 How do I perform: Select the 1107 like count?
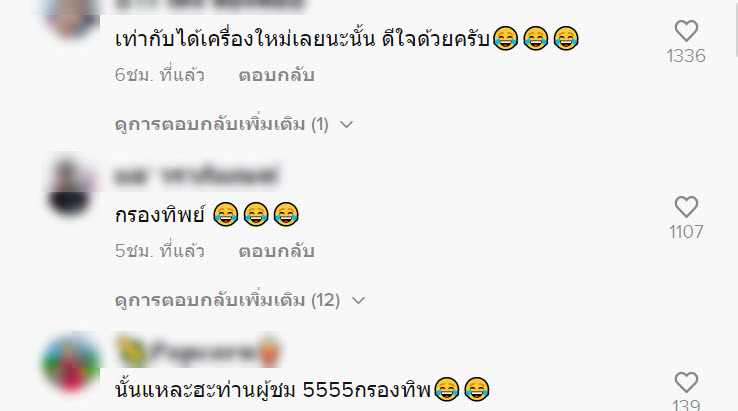click(x=686, y=232)
